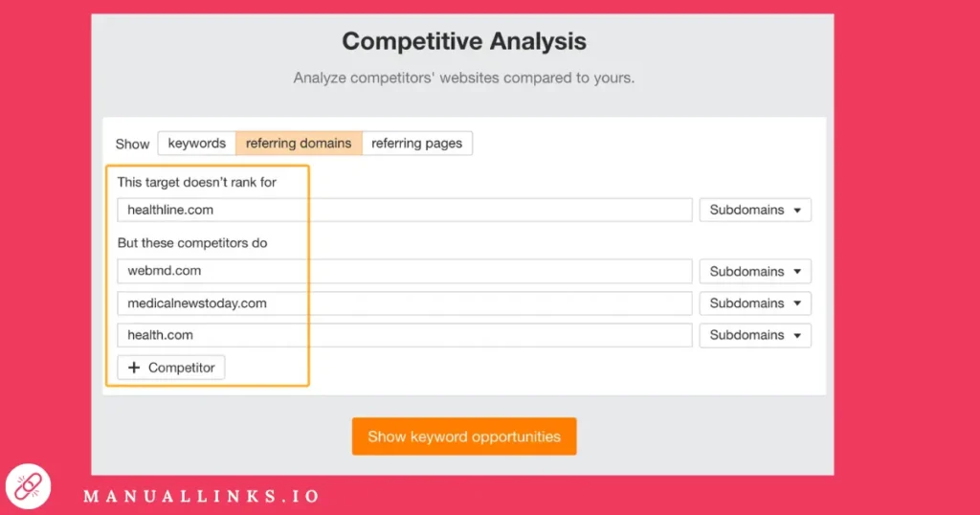Click the MANUALLINKS.IO brand text
This screenshot has height=515, width=980.
[202, 496]
